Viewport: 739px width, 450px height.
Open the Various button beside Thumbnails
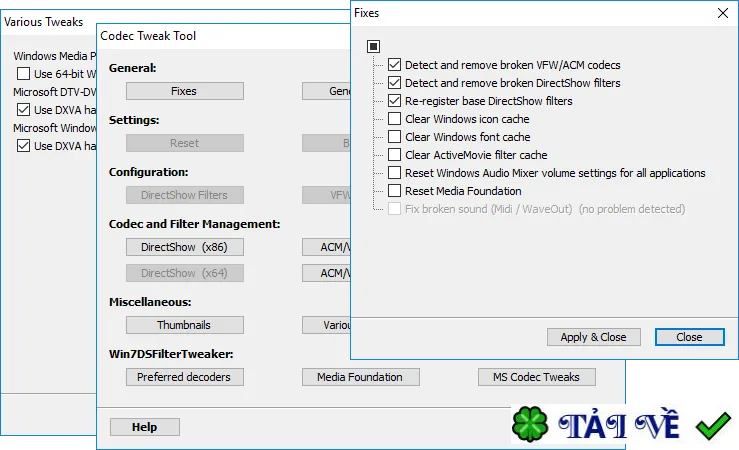pos(327,325)
